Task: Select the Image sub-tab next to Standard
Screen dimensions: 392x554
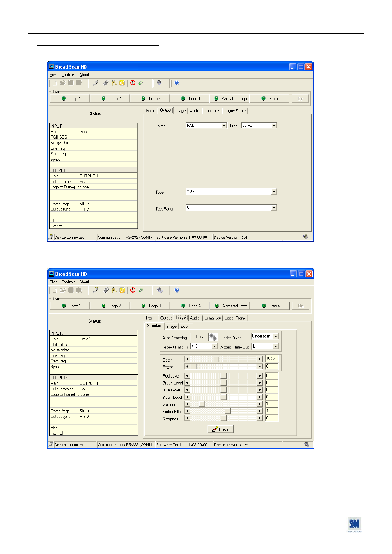Action: (171, 327)
